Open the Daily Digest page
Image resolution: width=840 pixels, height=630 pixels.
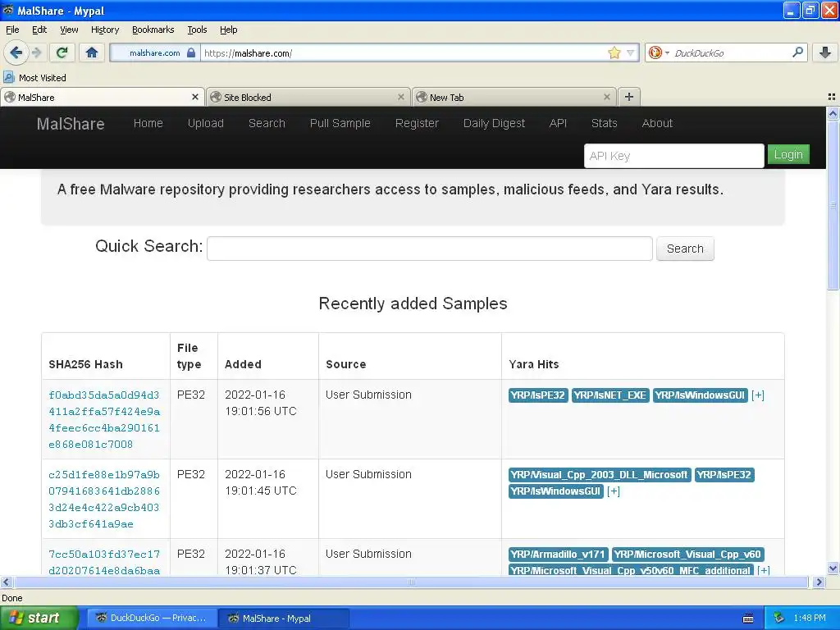(x=494, y=123)
